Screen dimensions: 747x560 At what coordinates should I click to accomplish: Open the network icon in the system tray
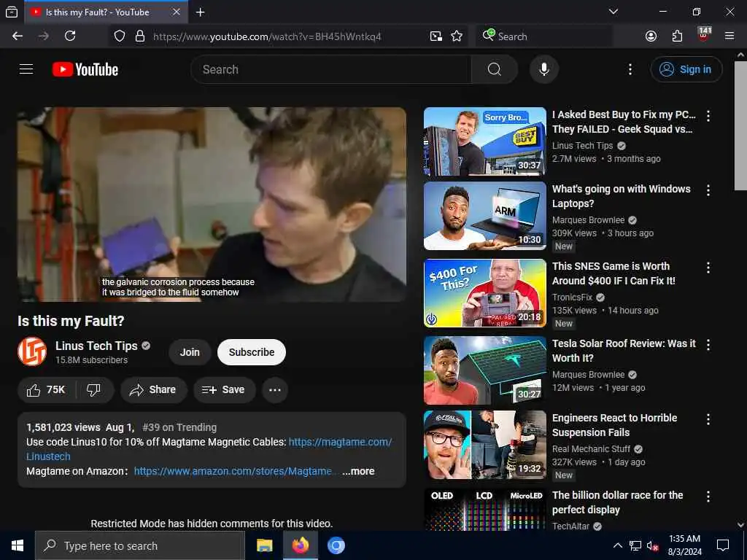coord(635,545)
